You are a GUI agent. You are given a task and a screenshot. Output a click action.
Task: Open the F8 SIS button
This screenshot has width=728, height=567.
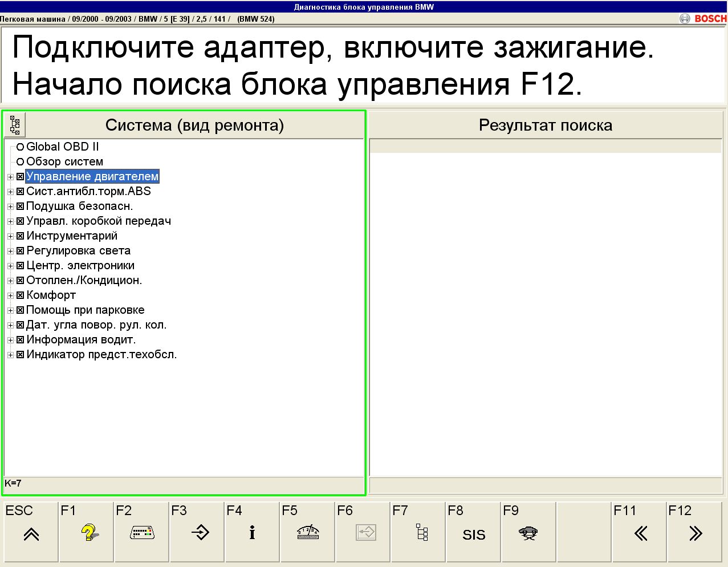coord(473,532)
